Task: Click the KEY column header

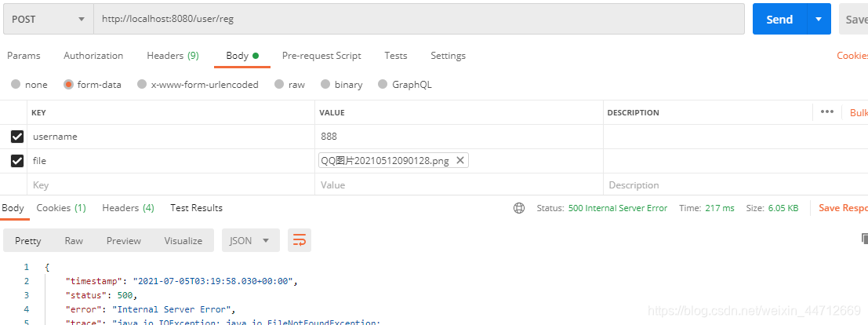Action: tap(38, 112)
